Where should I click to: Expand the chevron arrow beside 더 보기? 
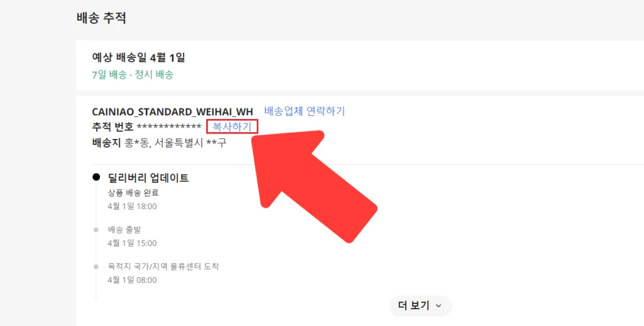point(438,306)
